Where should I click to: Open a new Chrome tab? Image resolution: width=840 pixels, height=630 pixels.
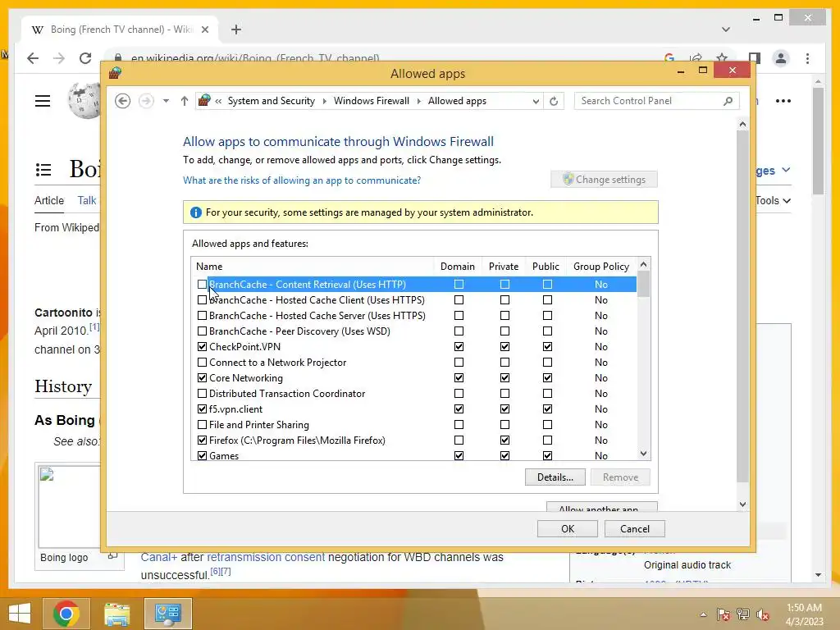click(236, 30)
